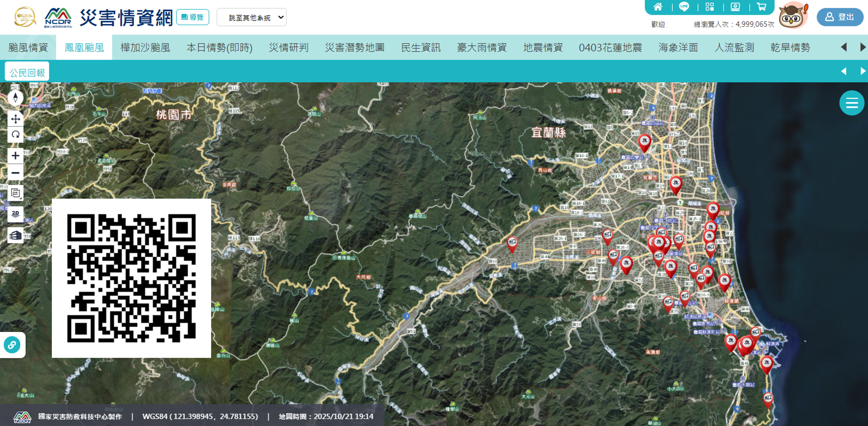
Task: Click the 導覽 guide button
Action: 192,17
